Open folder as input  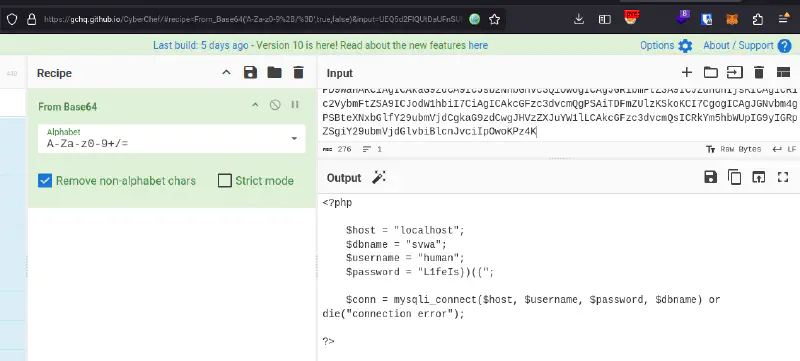pos(711,72)
